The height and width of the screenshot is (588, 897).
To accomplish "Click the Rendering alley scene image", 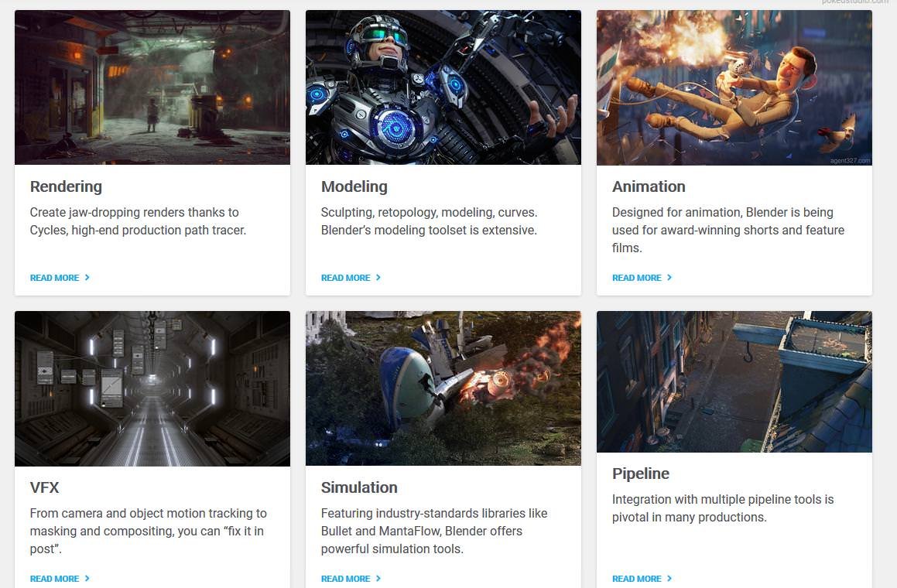I will pos(152,87).
